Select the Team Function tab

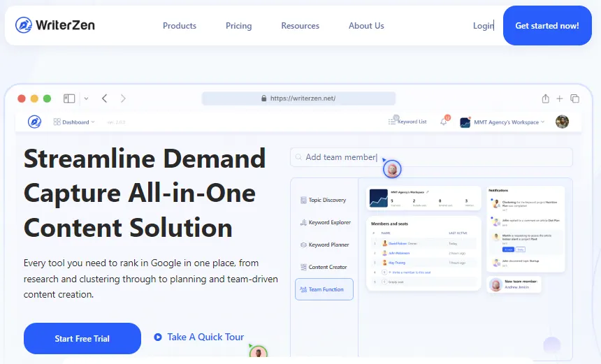pos(324,289)
